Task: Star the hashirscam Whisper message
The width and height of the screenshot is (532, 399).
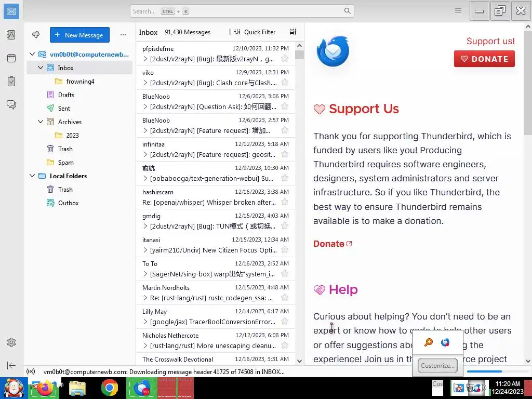Action: pos(285,202)
